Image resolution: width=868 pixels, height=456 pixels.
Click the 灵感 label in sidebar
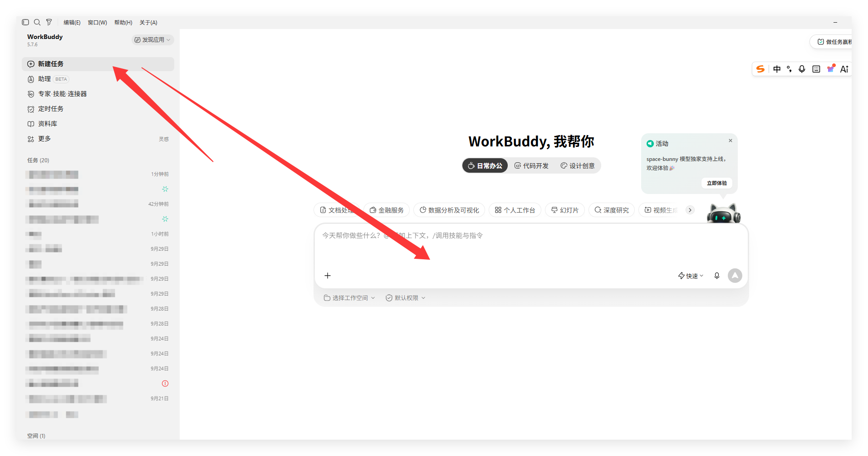[x=164, y=139]
